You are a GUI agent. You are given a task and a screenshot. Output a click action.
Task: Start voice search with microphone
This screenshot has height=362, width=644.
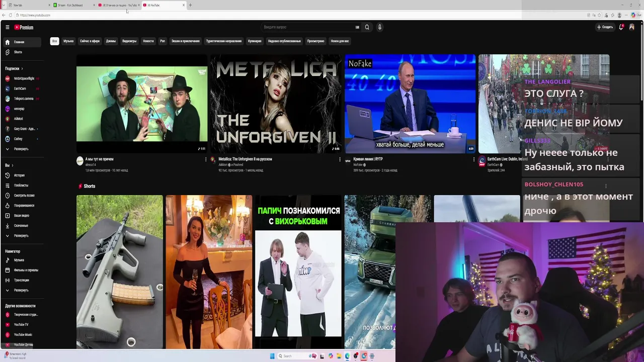point(380,27)
